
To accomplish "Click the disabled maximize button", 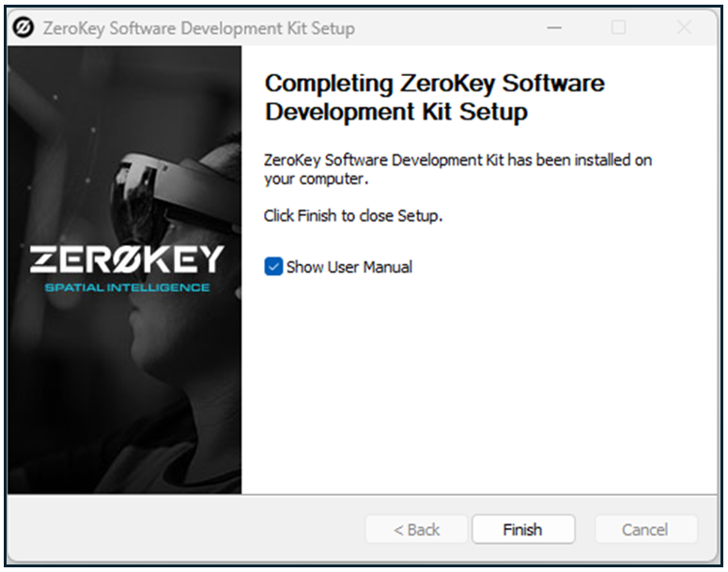I will tap(618, 28).
